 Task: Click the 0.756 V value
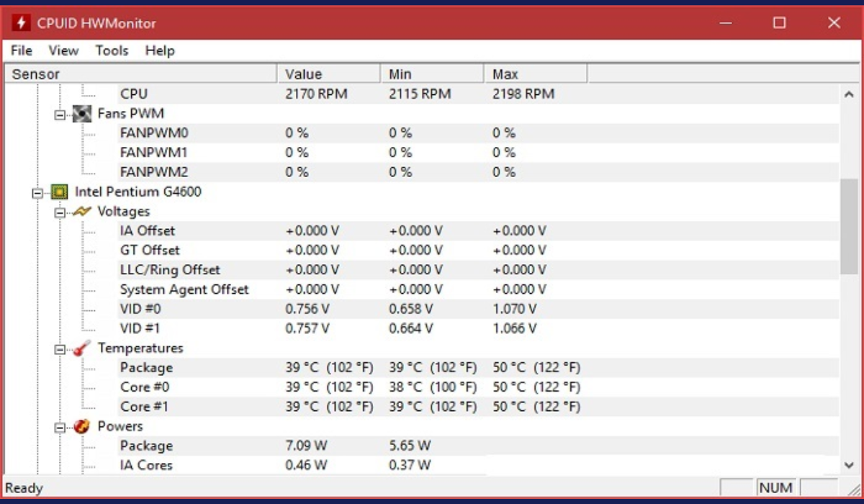coord(307,309)
